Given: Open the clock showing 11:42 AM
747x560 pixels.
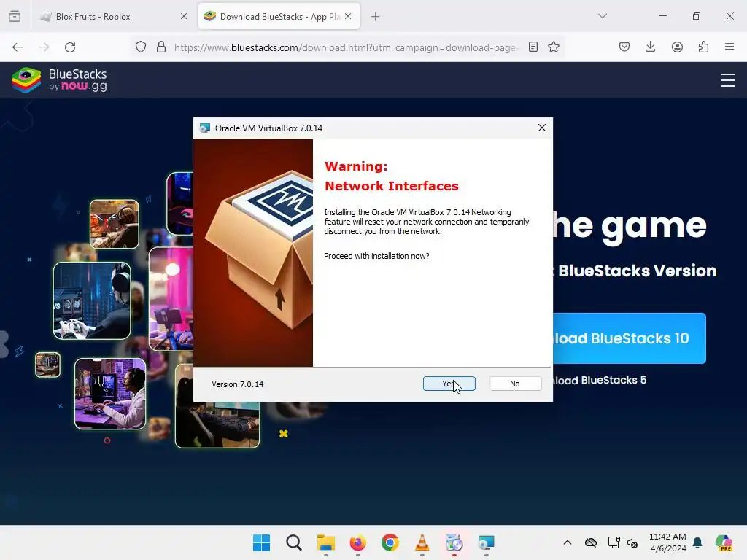Looking at the screenshot, I should pyautogui.click(x=668, y=542).
